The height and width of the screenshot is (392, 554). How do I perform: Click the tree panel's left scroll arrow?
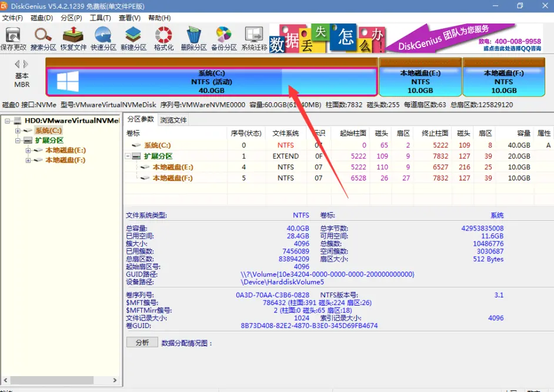coord(5,380)
